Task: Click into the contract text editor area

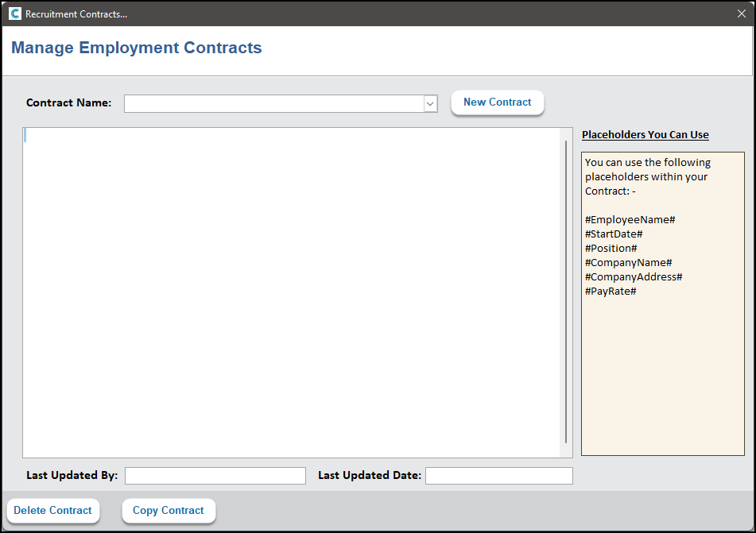Action: click(x=292, y=292)
